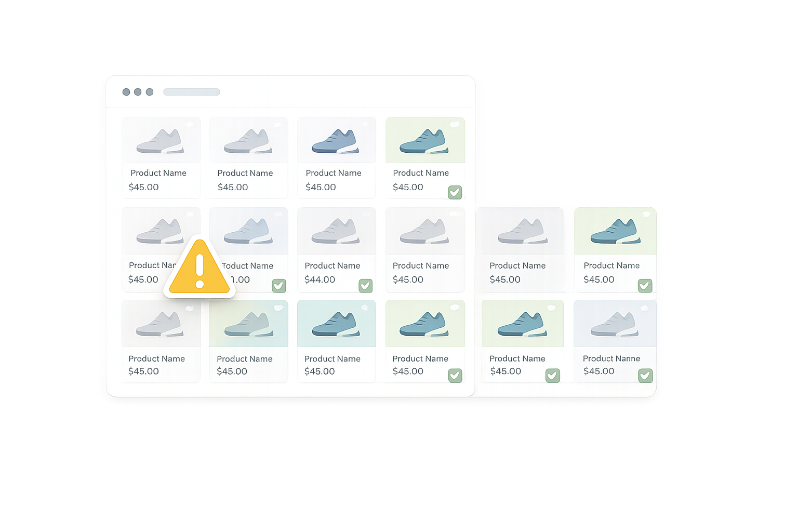Viewport: 798px width, 532px height.
Task: Click the yellow warning triangle icon
Action: pyautogui.click(x=199, y=268)
